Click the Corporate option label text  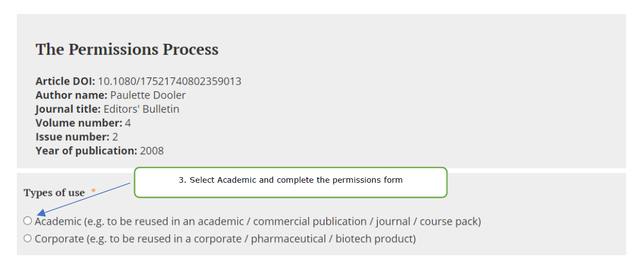[x=225, y=239]
